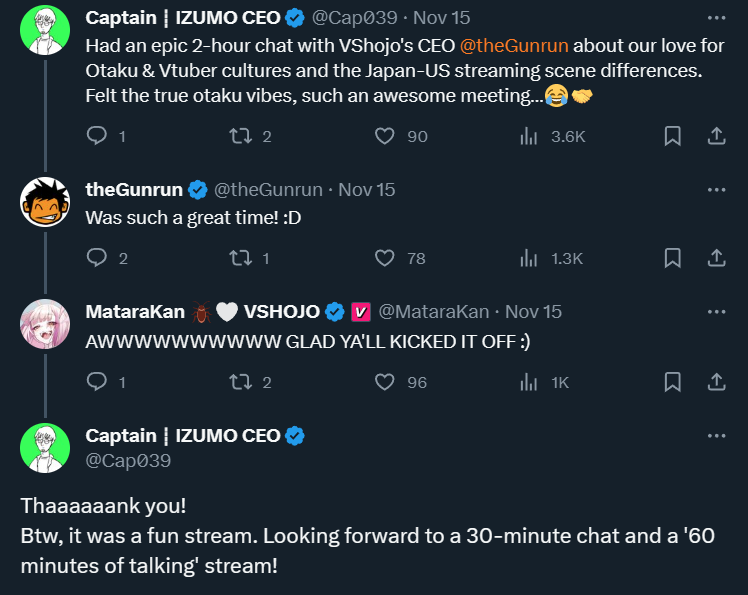Viewport: 748px width, 595px height.
Task: Bookmark theGunrun's tweet
Action: [673, 258]
